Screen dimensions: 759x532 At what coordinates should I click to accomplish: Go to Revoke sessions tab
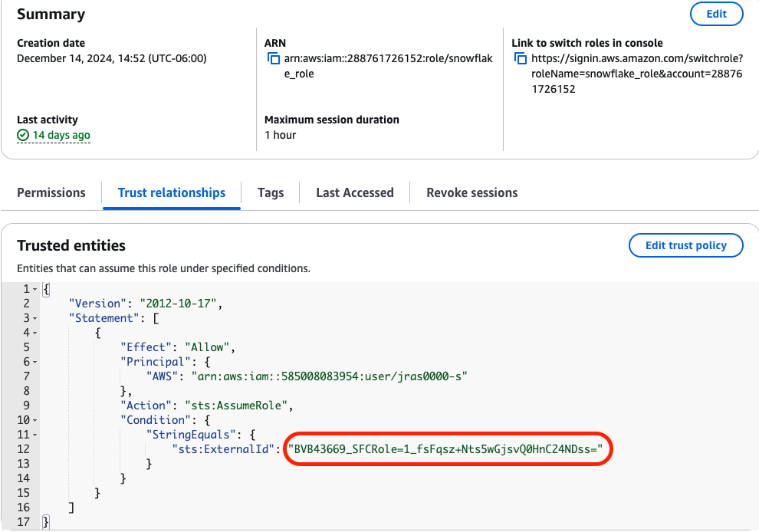point(472,192)
